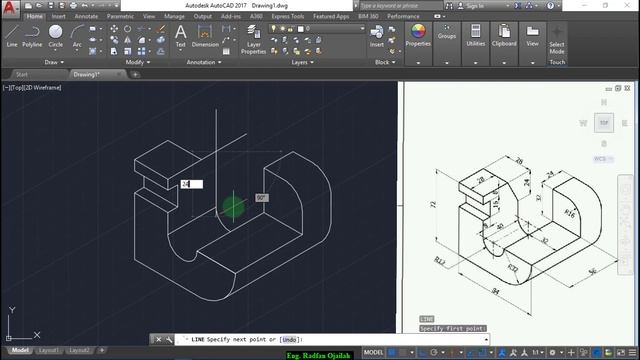This screenshot has height=360, width=640.
Task: Open the Clipboard panel
Action: point(504,35)
